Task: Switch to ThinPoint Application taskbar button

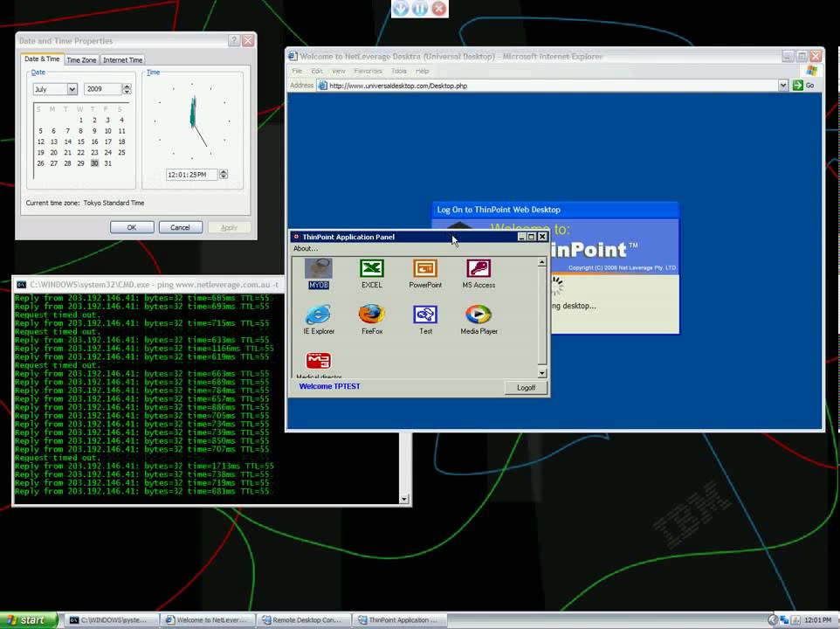Action: tap(400, 620)
